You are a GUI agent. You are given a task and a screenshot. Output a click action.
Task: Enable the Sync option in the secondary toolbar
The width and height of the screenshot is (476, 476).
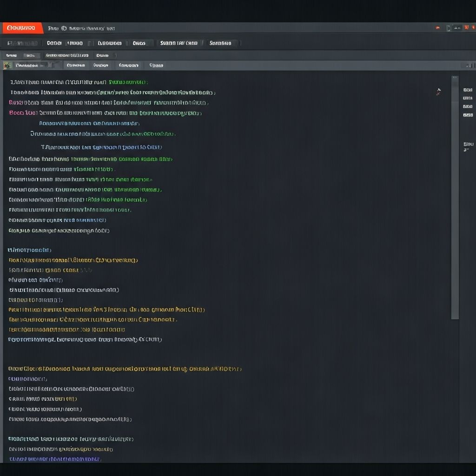tap(12, 55)
